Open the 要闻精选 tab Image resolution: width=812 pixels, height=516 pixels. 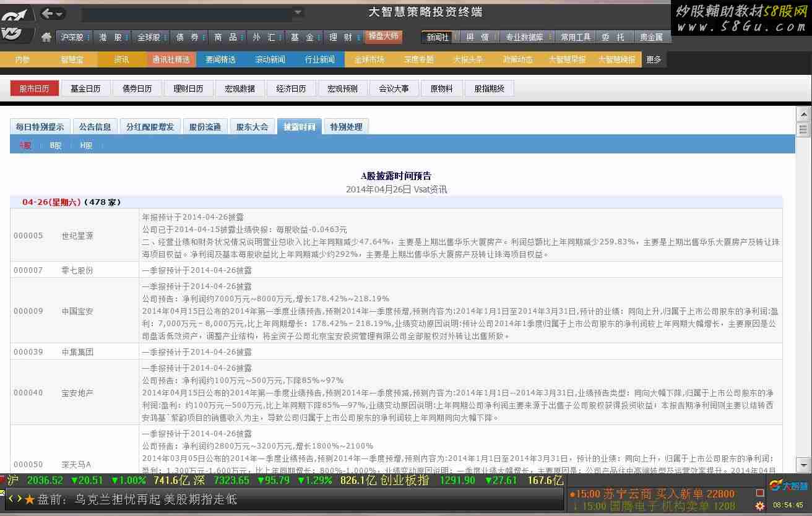coord(221,59)
